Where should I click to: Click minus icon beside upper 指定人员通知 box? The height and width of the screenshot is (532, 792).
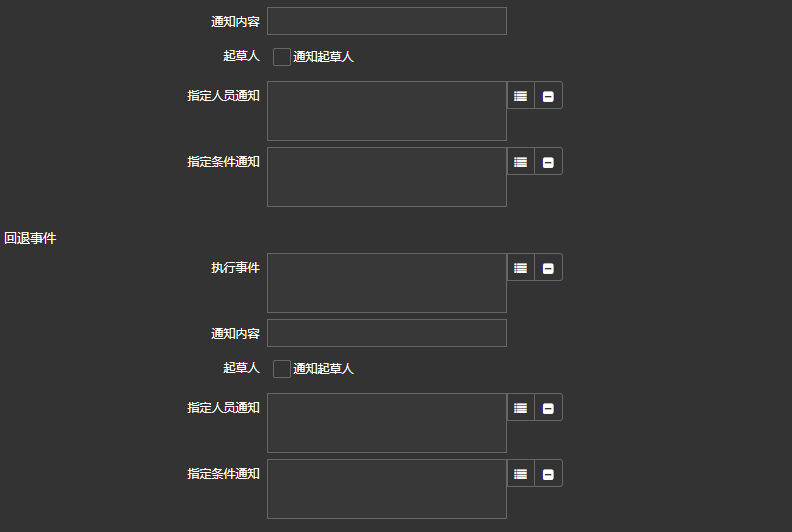click(548, 96)
